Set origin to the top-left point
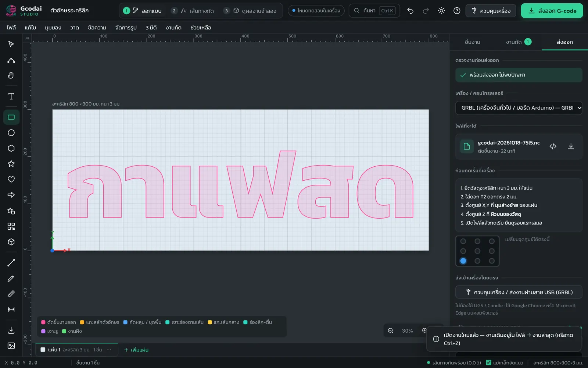The image size is (588, 368). tap(463, 241)
